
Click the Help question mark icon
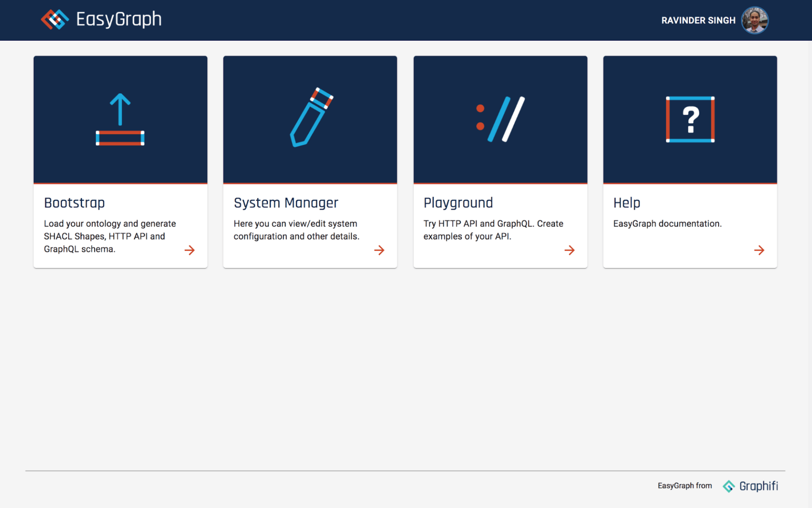tap(690, 119)
